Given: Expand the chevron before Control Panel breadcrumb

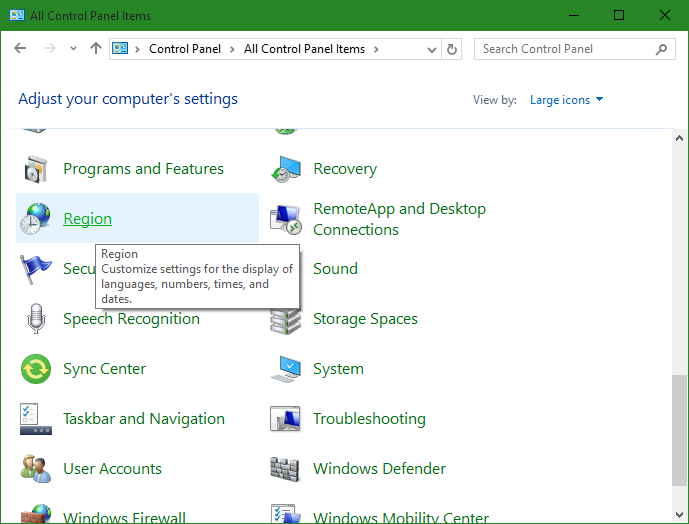Looking at the screenshot, I should (x=137, y=49).
